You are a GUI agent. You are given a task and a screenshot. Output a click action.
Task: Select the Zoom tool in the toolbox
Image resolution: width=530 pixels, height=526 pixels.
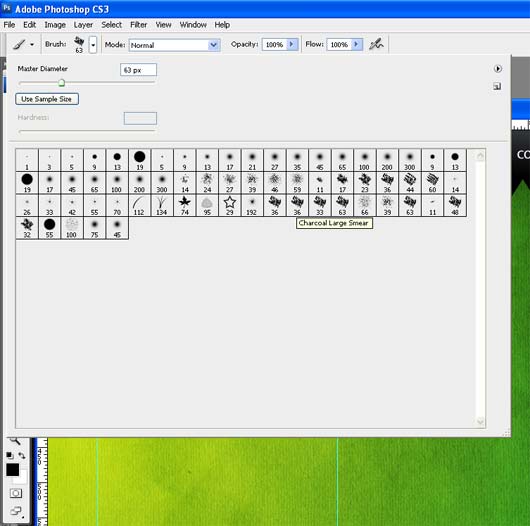(15, 440)
